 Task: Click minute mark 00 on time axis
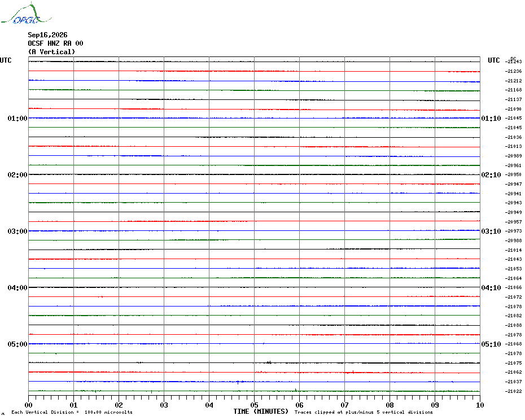[x=28, y=405]
